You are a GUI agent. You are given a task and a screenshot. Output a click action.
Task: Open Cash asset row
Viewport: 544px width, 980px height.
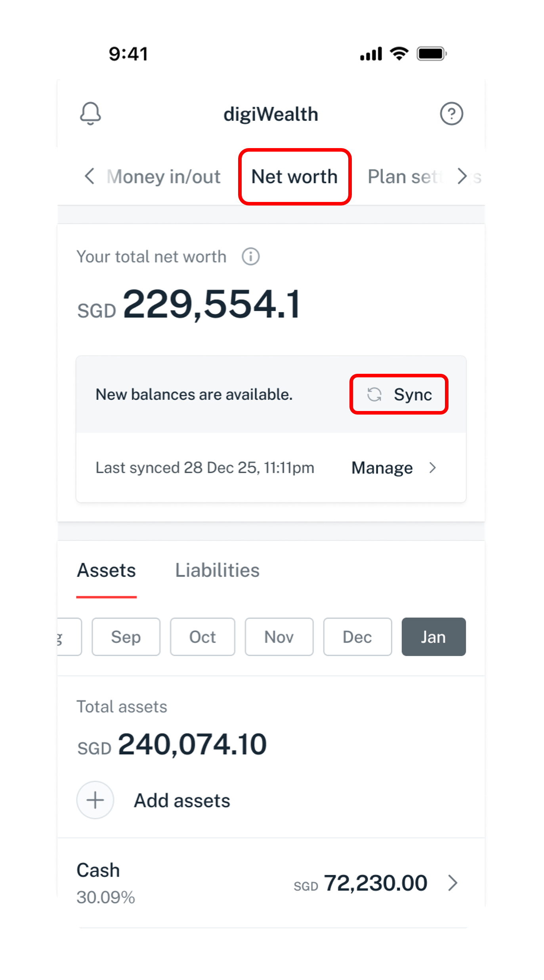[271, 883]
